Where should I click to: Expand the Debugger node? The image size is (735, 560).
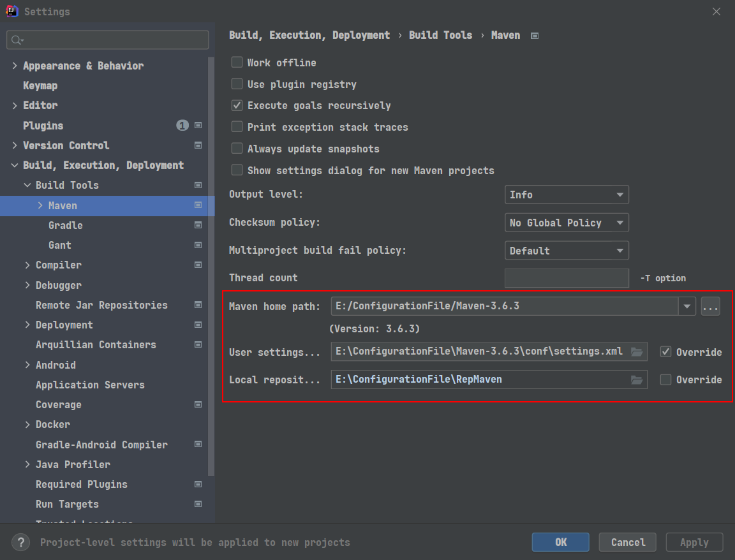click(27, 285)
